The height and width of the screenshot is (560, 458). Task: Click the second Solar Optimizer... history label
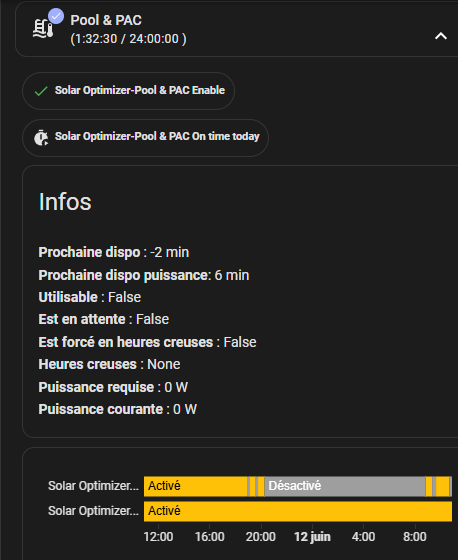click(x=93, y=511)
